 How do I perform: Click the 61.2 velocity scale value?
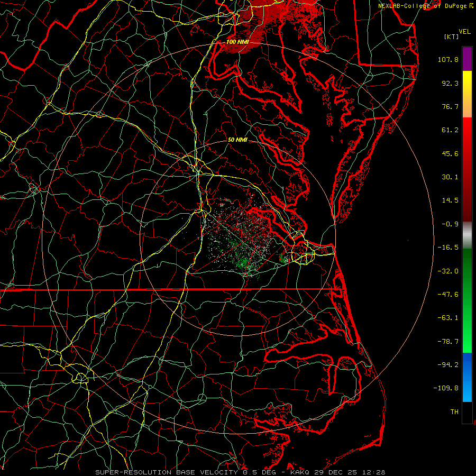coord(450,130)
